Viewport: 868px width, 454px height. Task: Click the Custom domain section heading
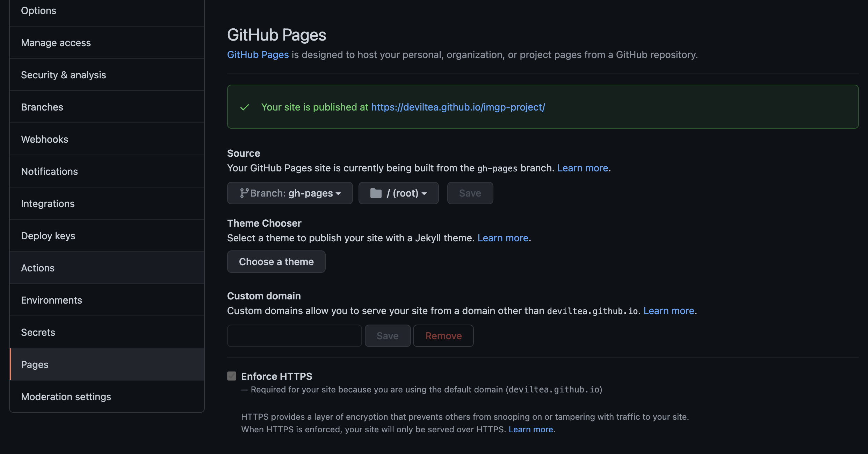click(x=264, y=296)
